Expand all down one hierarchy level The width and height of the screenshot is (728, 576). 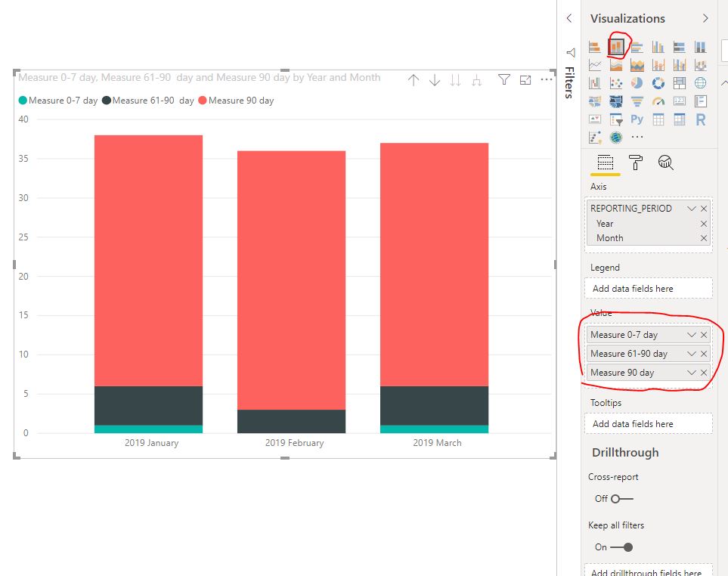(x=476, y=80)
